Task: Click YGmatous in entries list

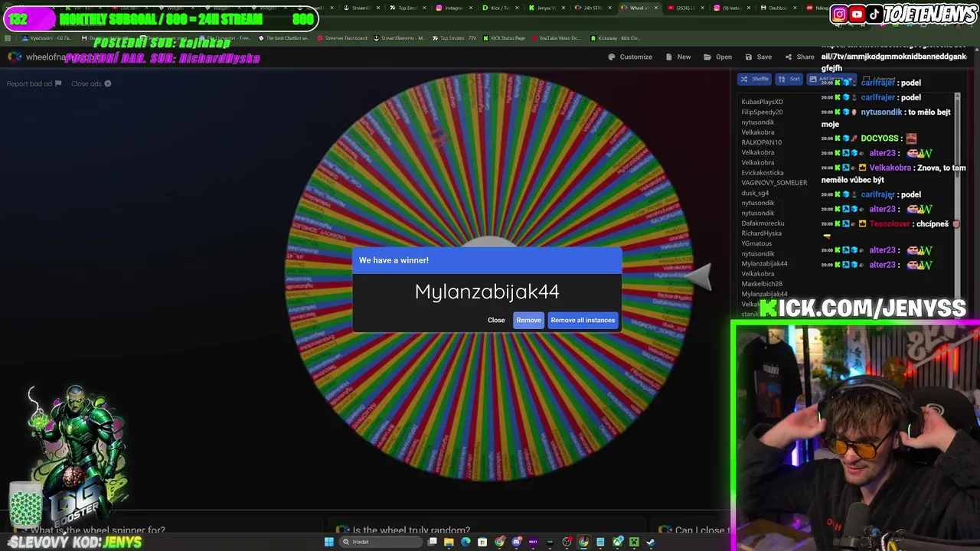Action: [x=756, y=243]
